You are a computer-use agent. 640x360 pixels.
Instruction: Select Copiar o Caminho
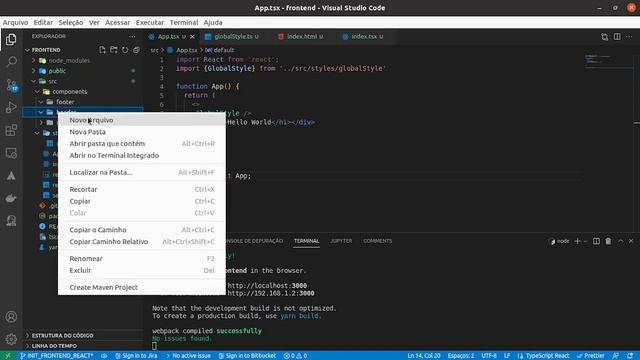(x=142, y=230)
